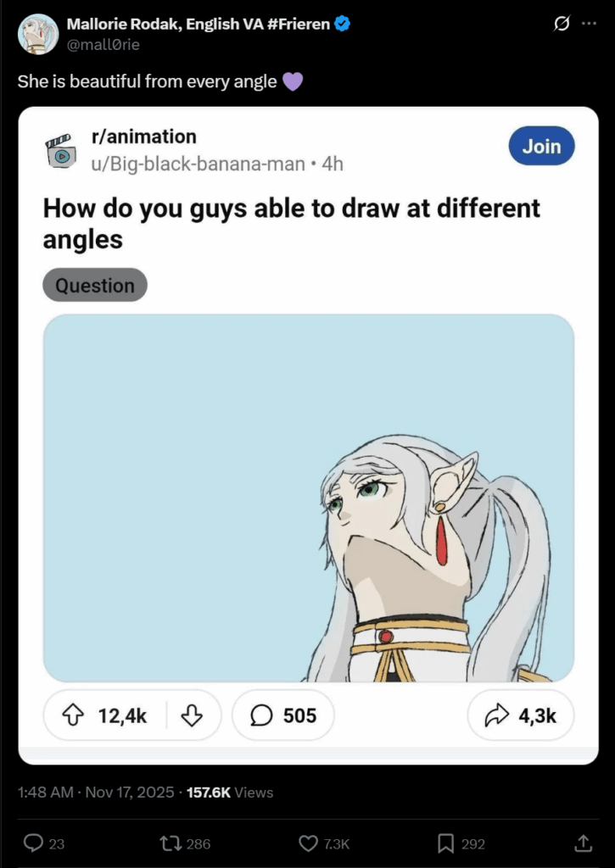Screen dimensions: 615x868
Task: Like the tweet with heart icon
Action: (309, 843)
